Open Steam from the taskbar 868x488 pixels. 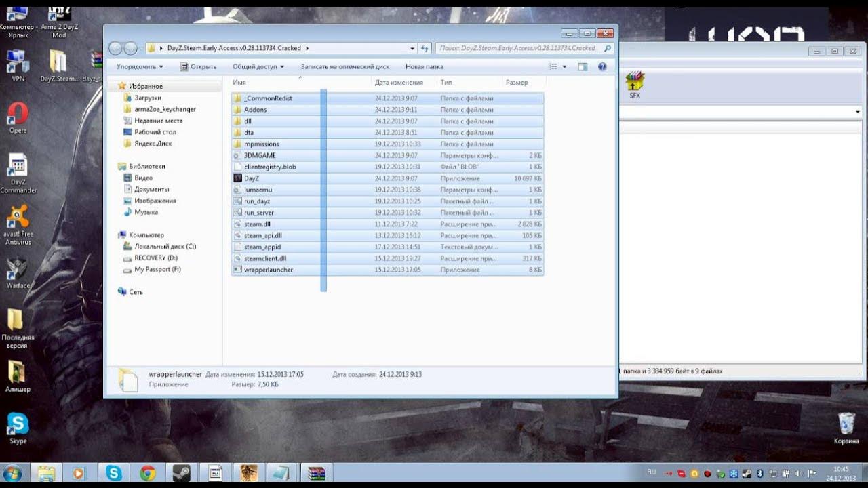tap(181, 473)
